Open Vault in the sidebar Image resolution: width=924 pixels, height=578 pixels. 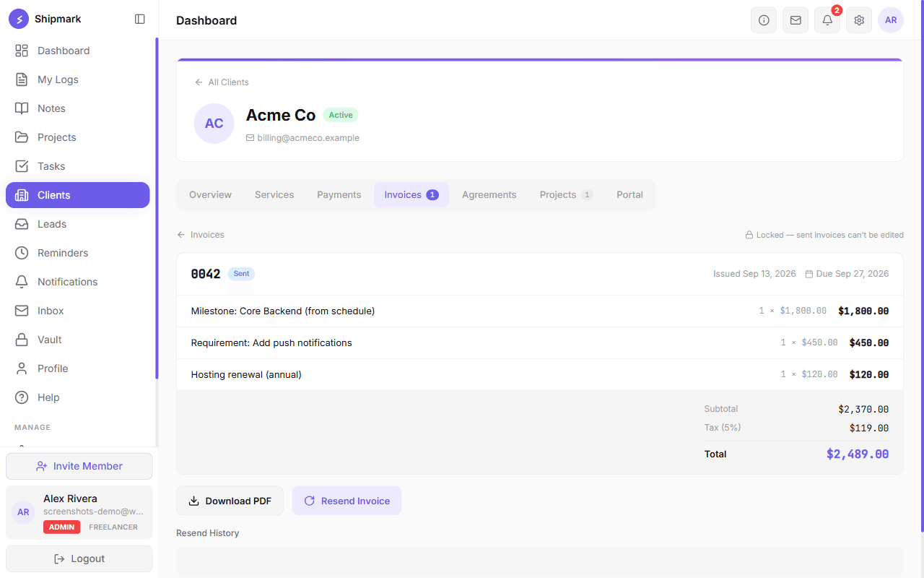pos(78,340)
